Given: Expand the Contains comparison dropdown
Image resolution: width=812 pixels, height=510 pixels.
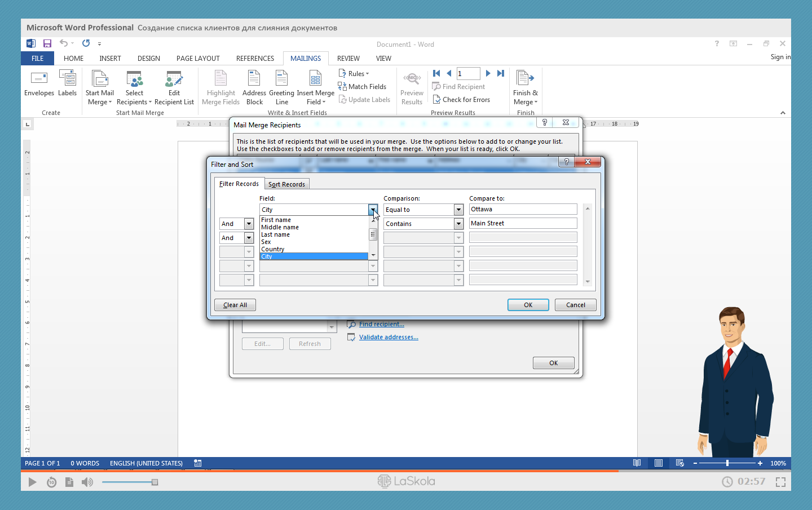Looking at the screenshot, I should click(458, 224).
